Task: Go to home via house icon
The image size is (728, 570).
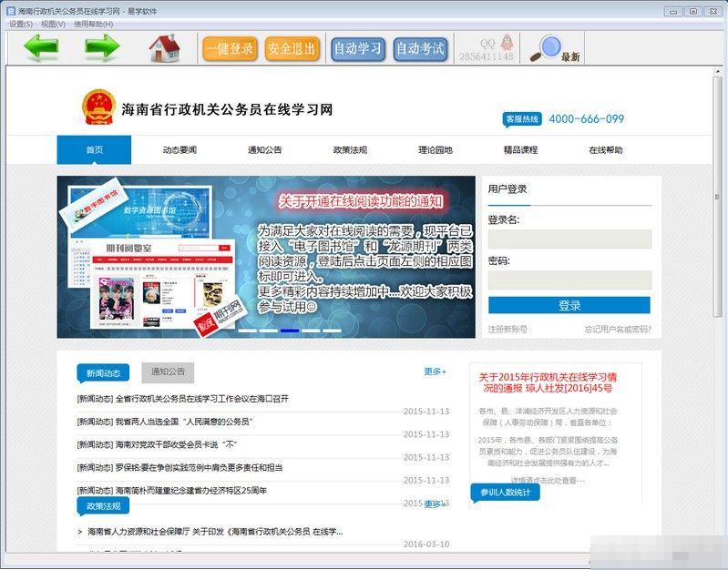Action: point(165,47)
